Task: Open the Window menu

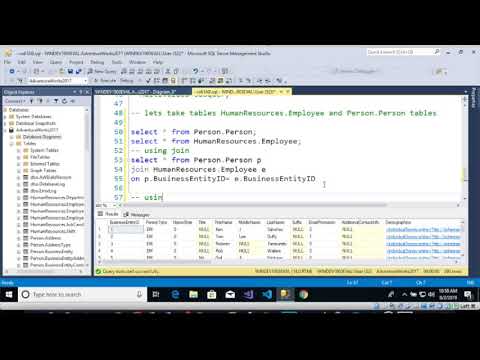Action: [x=137, y=62]
